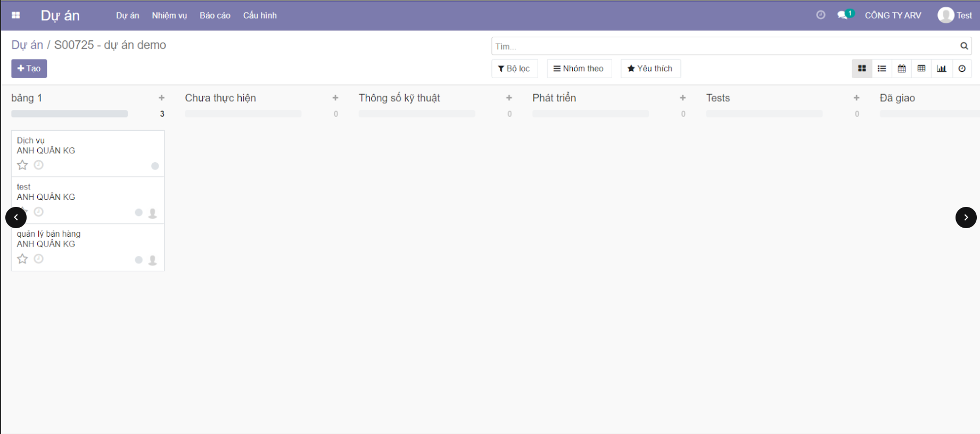The image size is (980, 434).
Task: Click the Tạo create button
Action: coord(29,69)
